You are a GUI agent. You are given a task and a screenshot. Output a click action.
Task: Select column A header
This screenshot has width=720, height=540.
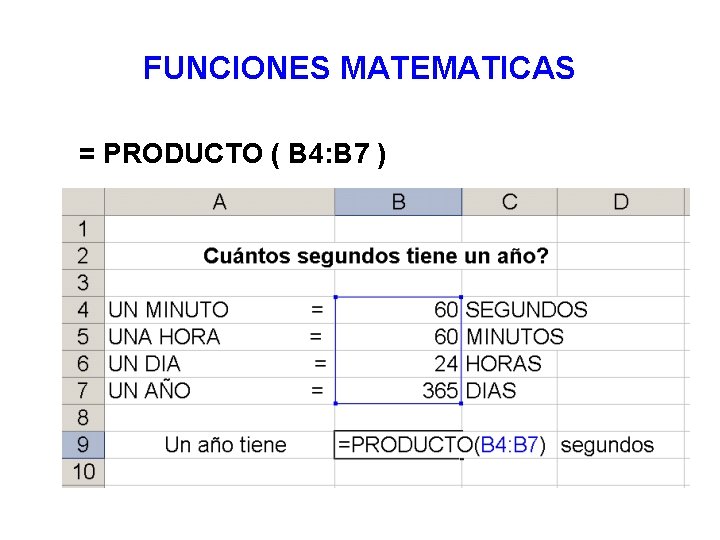click(x=219, y=202)
